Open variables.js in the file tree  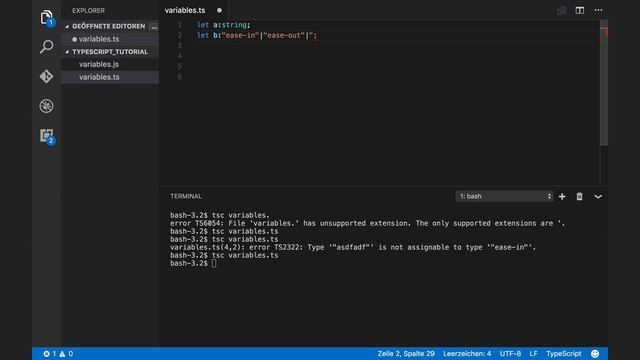(110, 64)
